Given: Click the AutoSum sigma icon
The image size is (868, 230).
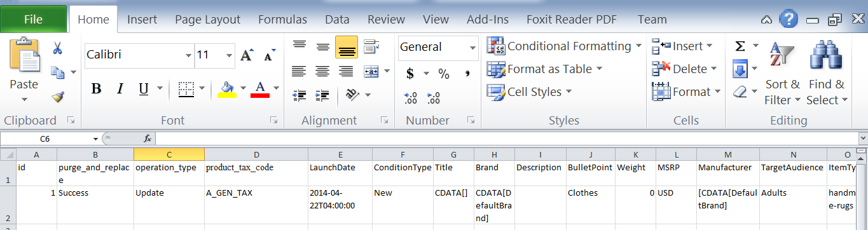Looking at the screenshot, I should click(740, 46).
